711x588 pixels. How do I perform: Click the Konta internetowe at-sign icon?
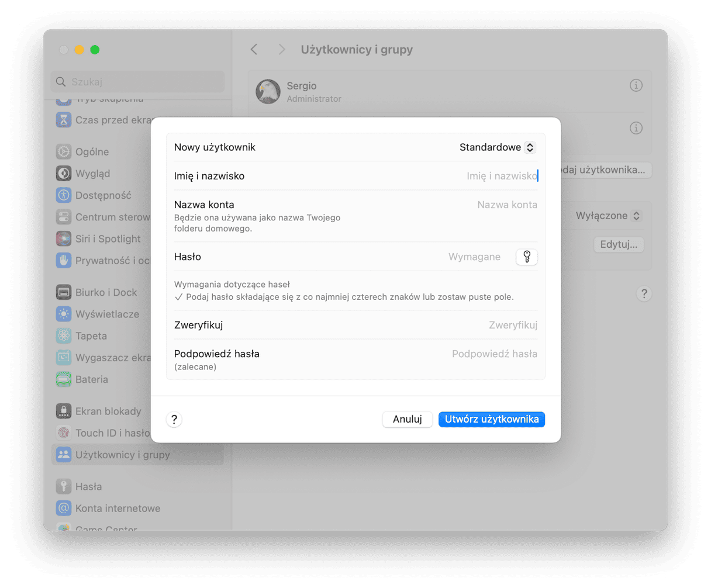coord(64,508)
